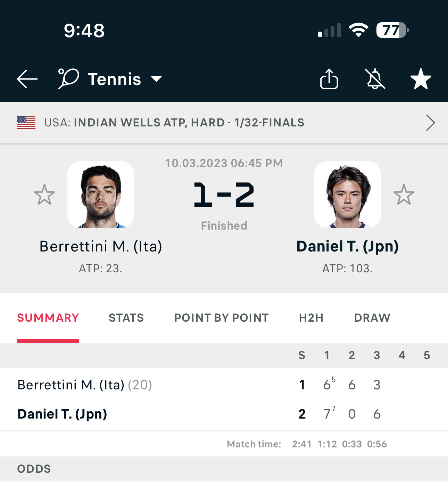Tap Daniel T. (Jpn) name under photo
Screen dimensions: 448x487
coord(347,246)
